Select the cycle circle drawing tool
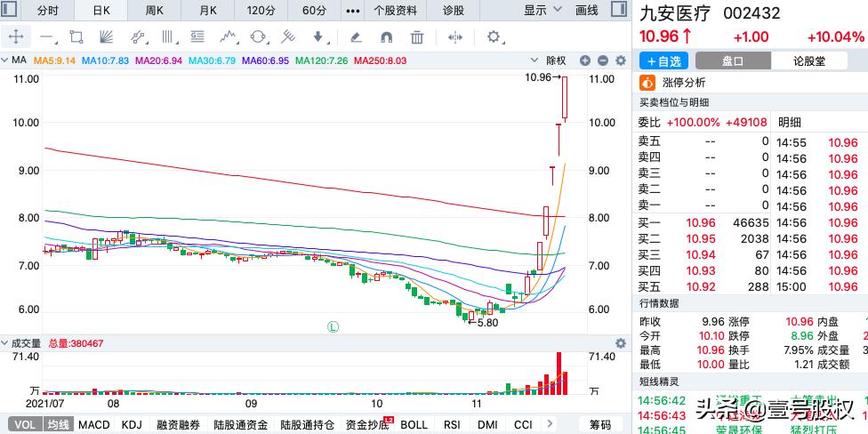The height and width of the screenshot is (434, 868). tap(258, 37)
